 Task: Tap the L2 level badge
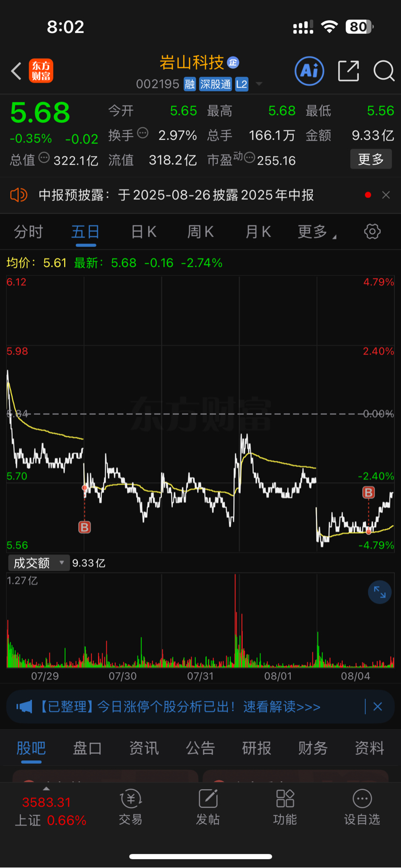point(242,84)
